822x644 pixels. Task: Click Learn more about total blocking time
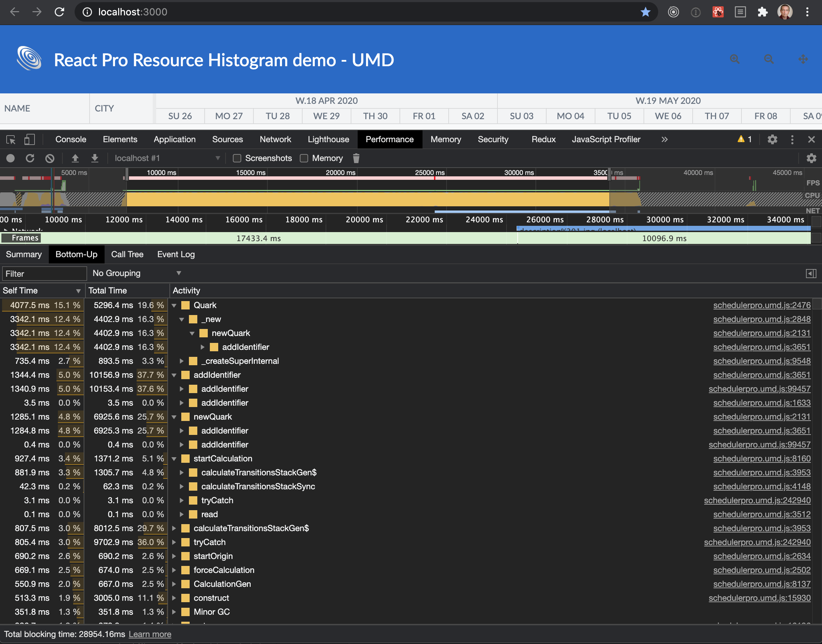pyautogui.click(x=150, y=634)
